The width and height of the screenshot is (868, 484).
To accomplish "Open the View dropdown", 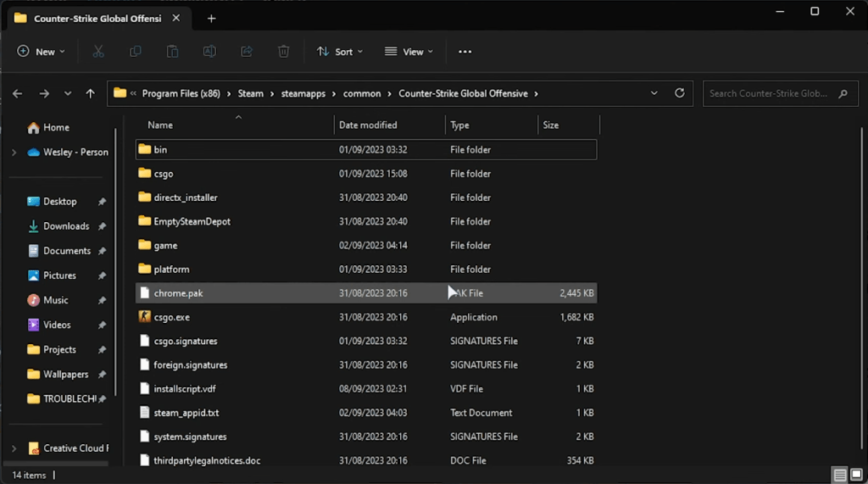I will tap(409, 52).
